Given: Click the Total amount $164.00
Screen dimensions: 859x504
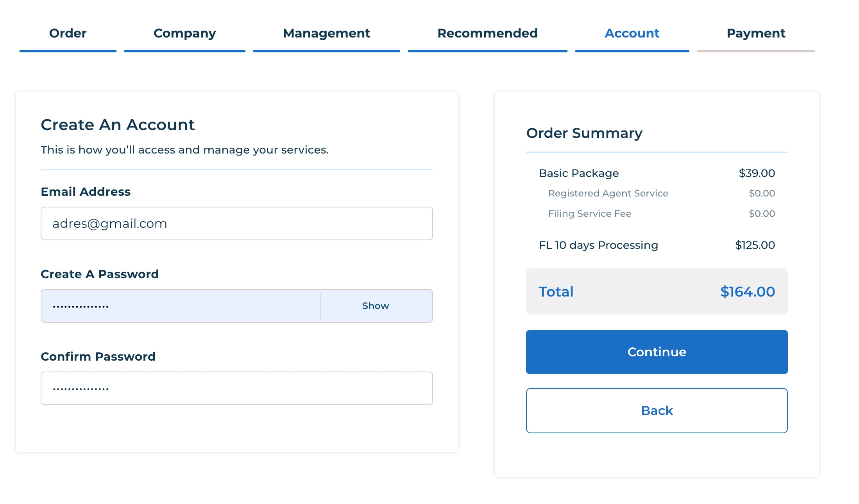Looking at the screenshot, I should click(x=747, y=291).
